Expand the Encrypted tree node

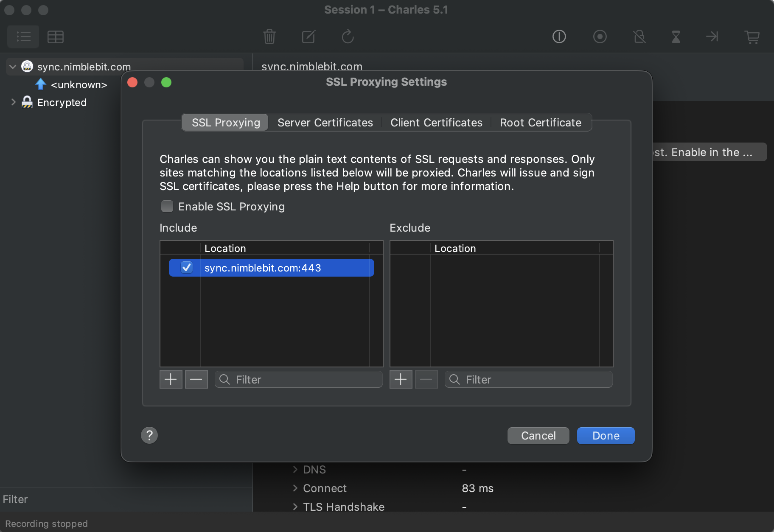13,102
